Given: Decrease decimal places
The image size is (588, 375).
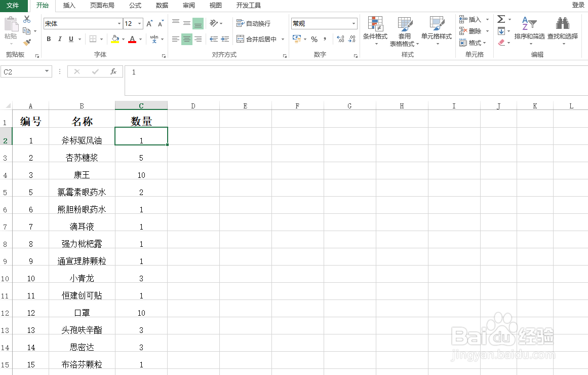Looking at the screenshot, I should tap(352, 39).
